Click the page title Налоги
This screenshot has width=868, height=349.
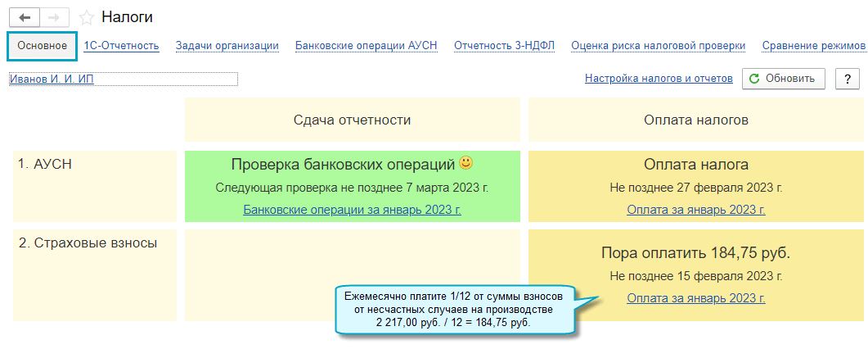(x=128, y=17)
